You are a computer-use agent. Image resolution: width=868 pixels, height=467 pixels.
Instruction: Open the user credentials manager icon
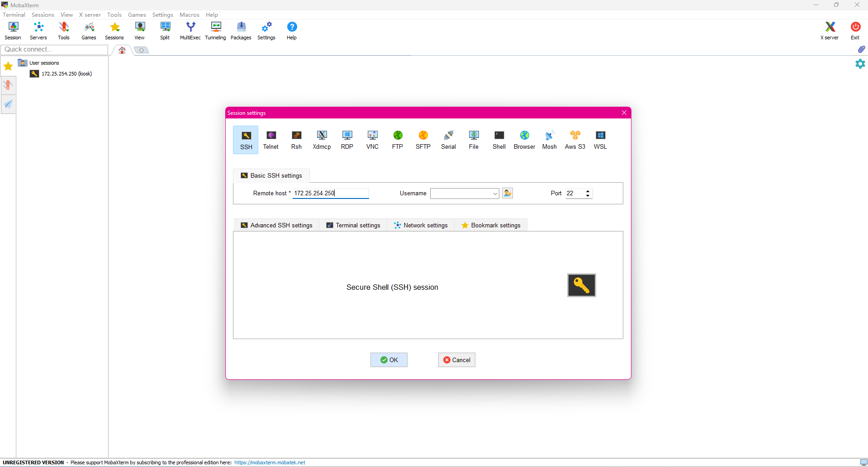pos(508,193)
